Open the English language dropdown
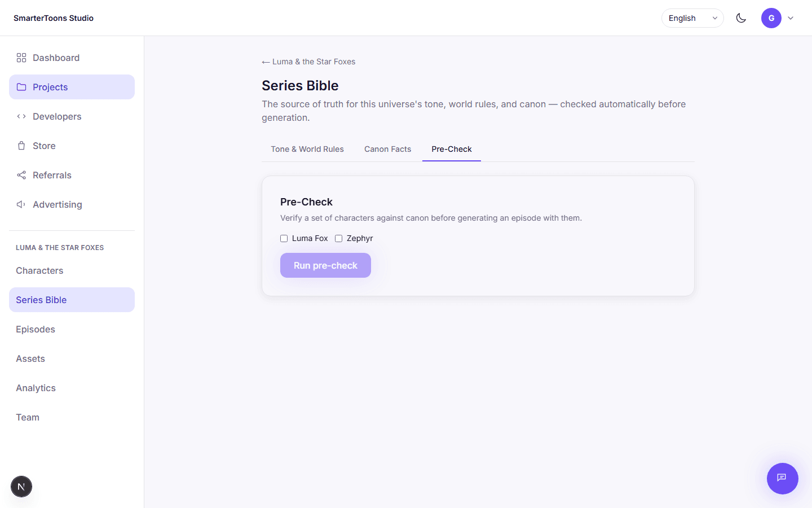812x508 pixels. coord(692,18)
